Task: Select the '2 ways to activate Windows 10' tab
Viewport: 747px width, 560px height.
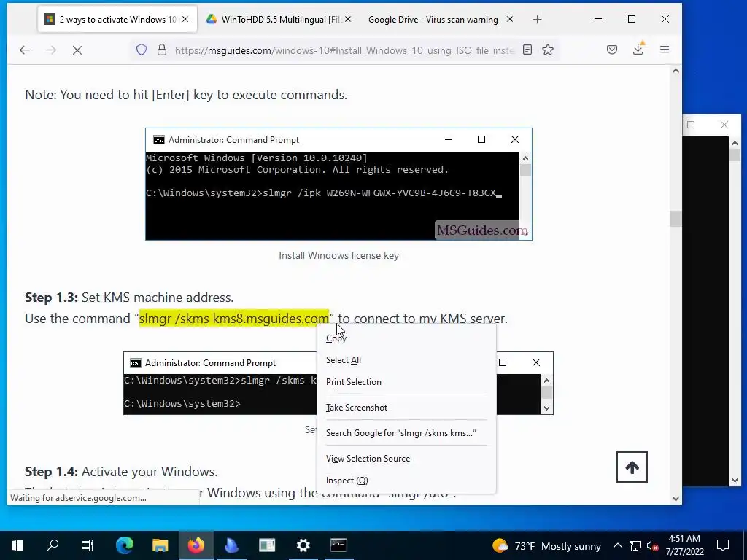Action: pyautogui.click(x=117, y=20)
